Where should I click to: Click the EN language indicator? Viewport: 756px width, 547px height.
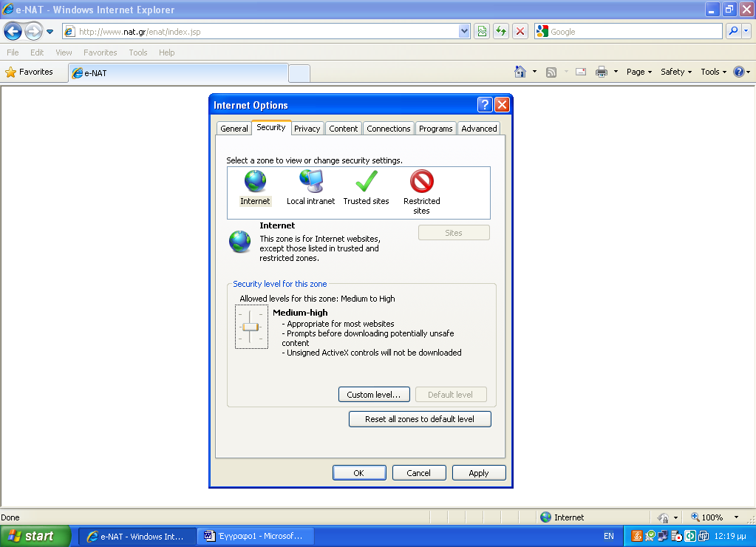pyautogui.click(x=608, y=537)
